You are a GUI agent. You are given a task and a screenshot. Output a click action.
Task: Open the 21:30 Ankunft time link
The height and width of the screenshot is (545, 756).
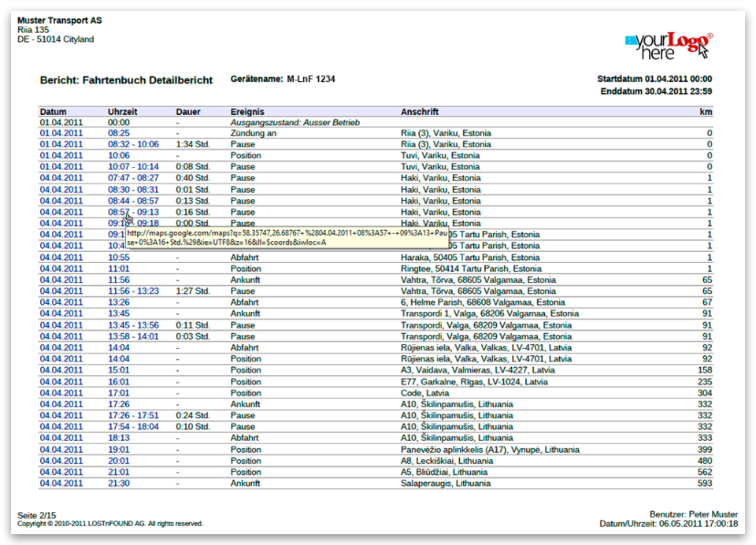click(x=119, y=484)
